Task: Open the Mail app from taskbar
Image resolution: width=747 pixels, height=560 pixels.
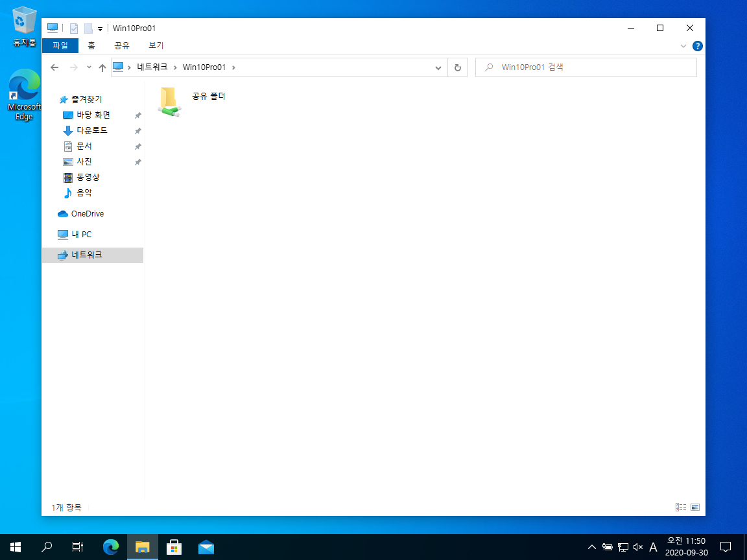Action: (206, 547)
